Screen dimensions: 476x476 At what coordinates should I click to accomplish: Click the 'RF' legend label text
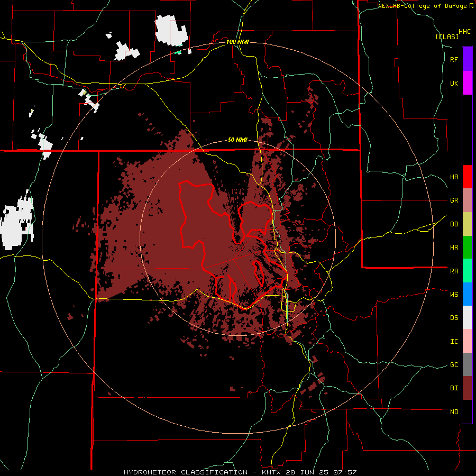pos(454,59)
